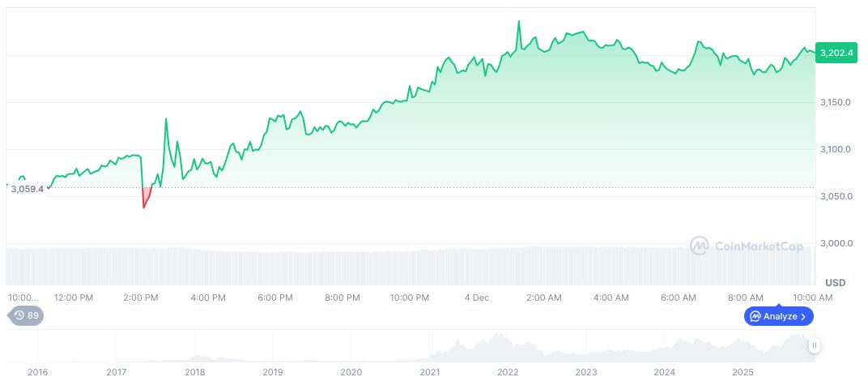868x381 pixels.
Task: Click the 2:00 PM time axis label
Action: 141,298
